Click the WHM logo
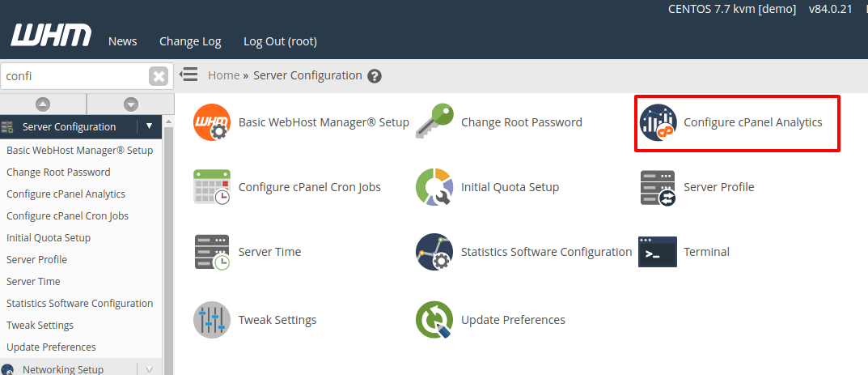The image size is (868, 375). point(51,36)
